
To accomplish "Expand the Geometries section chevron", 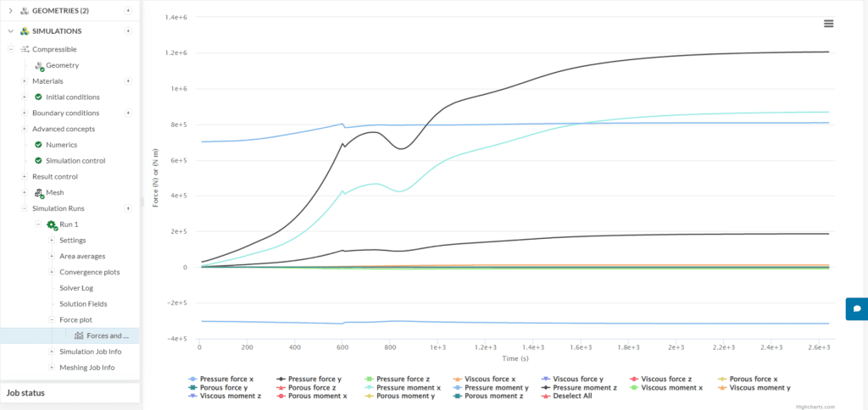I will (10, 10).
